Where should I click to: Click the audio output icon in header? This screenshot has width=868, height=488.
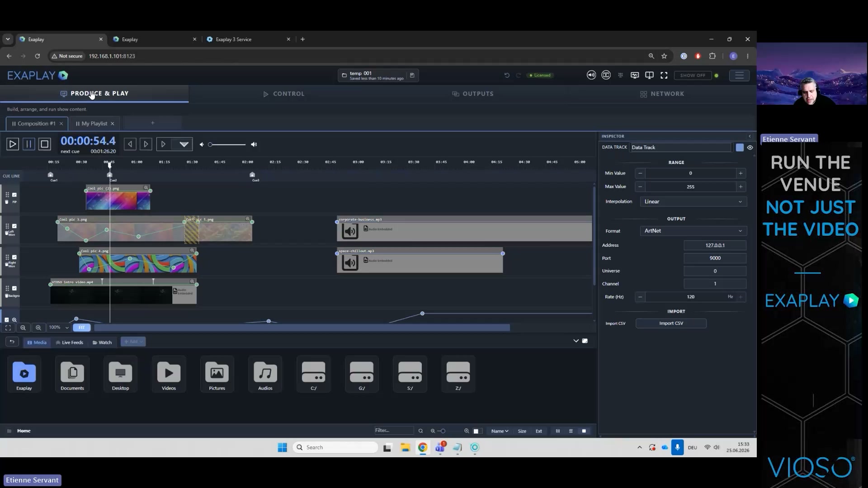click(591, 75)
